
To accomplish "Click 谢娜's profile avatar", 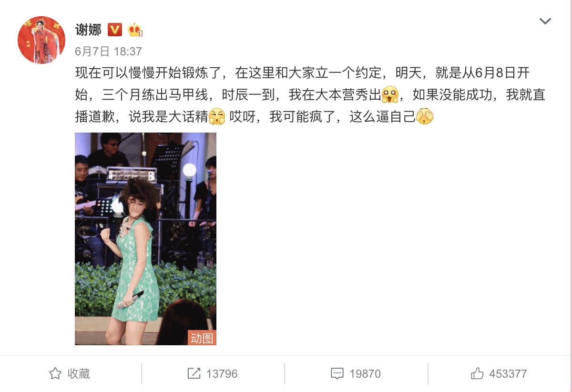I will coord(41,40).
